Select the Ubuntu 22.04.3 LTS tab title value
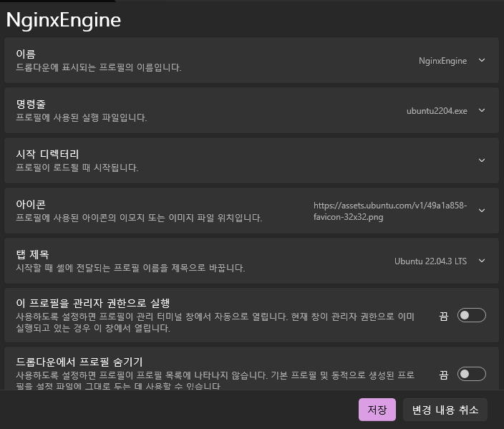Image resolution: width=504 pixels, height=429 pixels. [x=430, y=261]
